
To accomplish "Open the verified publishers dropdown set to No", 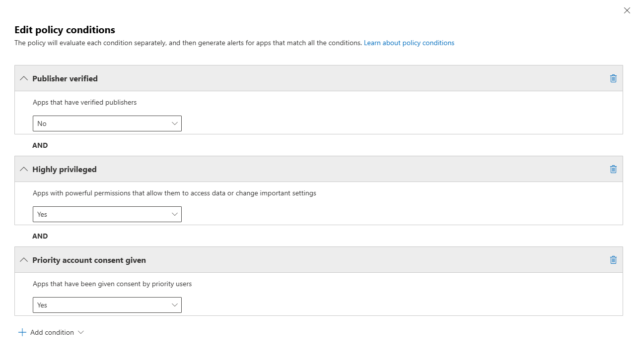I will [x=107, y=123].
